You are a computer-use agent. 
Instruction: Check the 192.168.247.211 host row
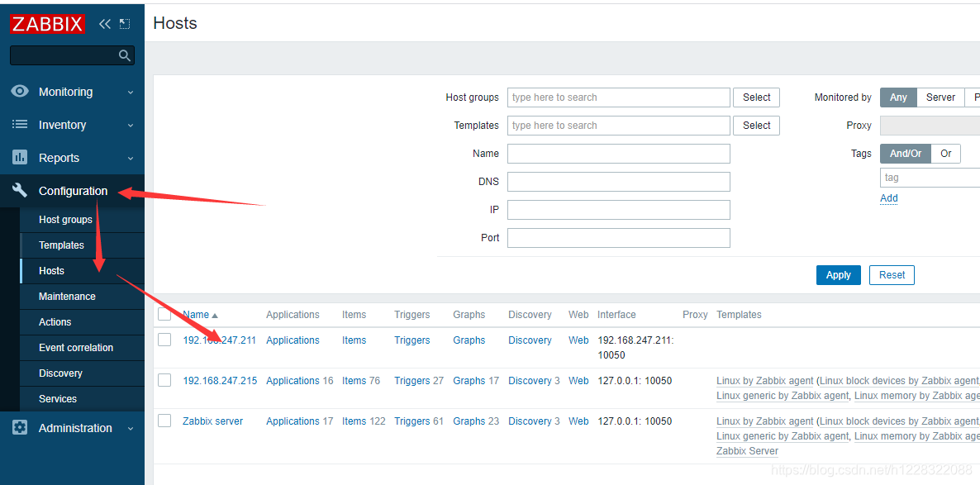pos(164,340)
